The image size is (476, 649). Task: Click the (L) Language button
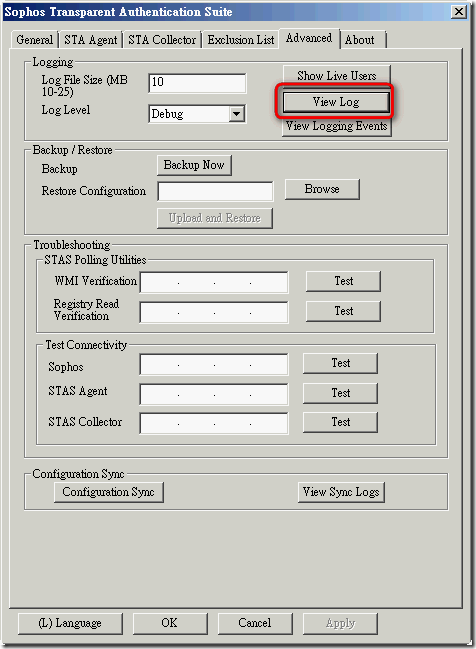[x=70, y=623]
